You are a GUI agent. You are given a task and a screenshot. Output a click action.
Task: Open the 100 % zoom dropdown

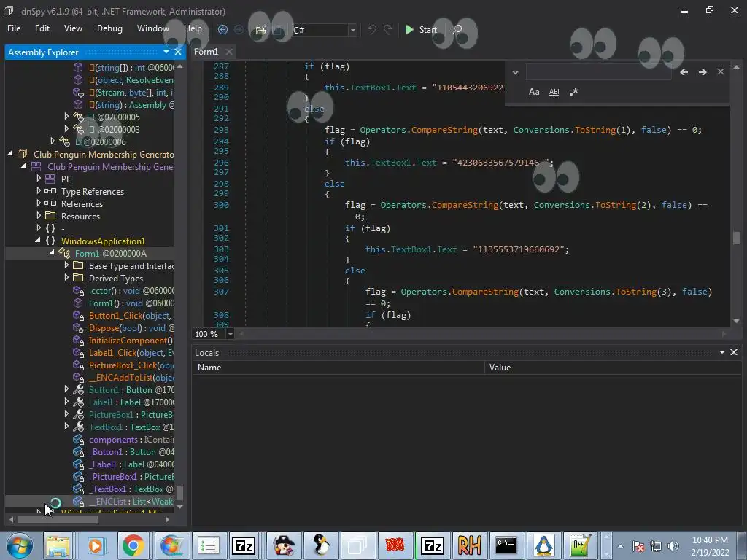(x=230, y=334)
